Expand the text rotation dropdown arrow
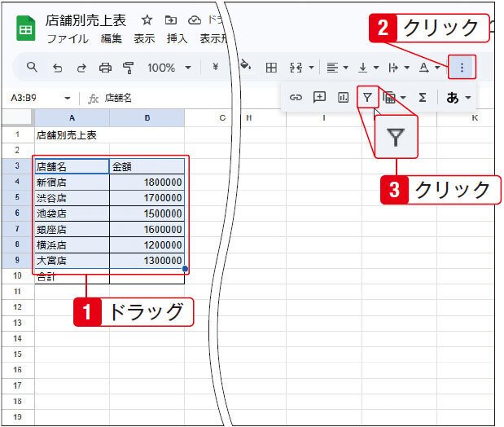Image resolution: width=504 pixels, height=427 pixels. click(x=437, y=68)
